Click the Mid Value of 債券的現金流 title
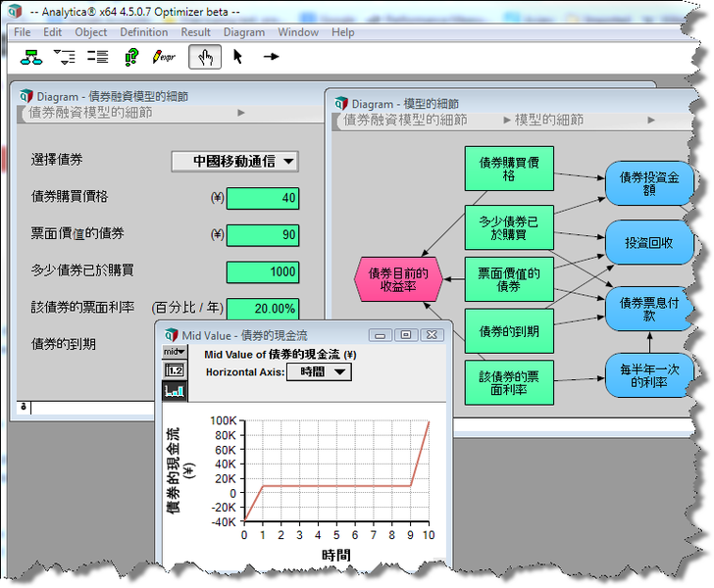Screen dimensions: 714x588 coord(280,354)
